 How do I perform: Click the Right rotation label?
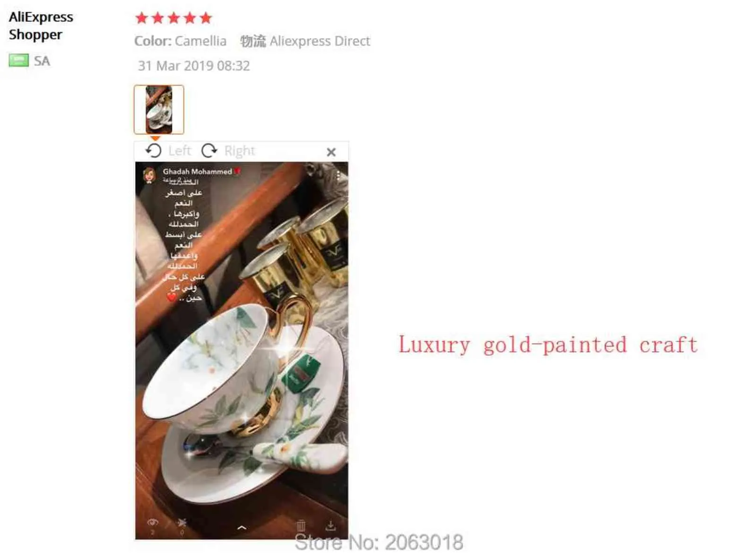[x=240, y=151]
